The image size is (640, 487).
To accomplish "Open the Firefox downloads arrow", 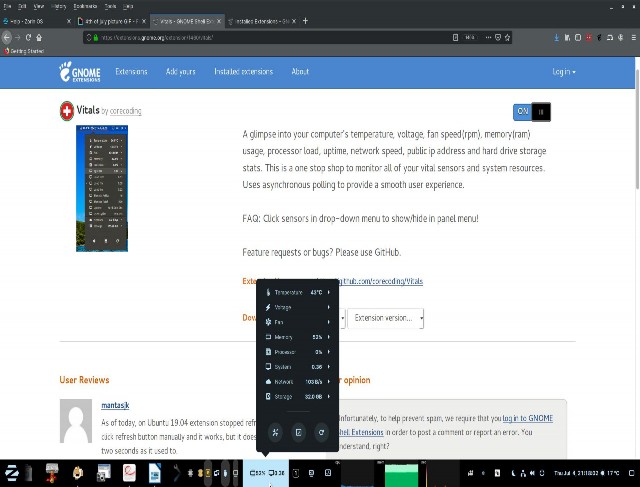I will coord(556,38).
